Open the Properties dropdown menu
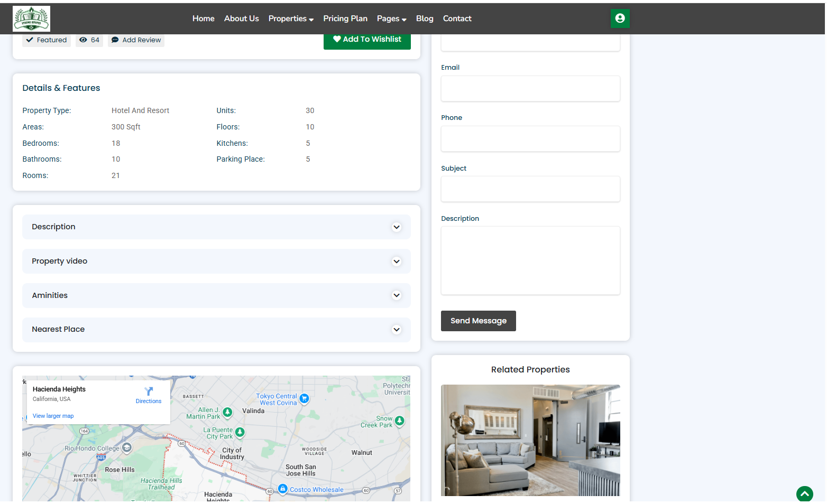This screenshot has height=504, width=827. [x=291, y=18]
